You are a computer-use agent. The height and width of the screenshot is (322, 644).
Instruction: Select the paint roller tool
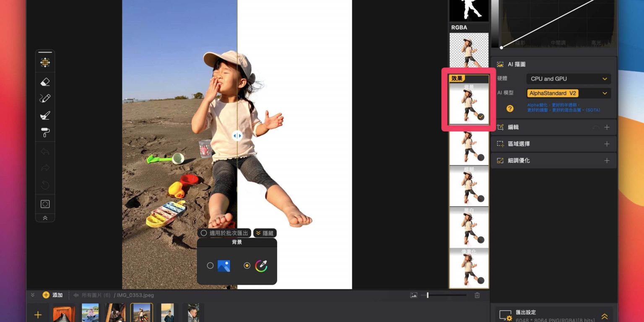(45, 132)
